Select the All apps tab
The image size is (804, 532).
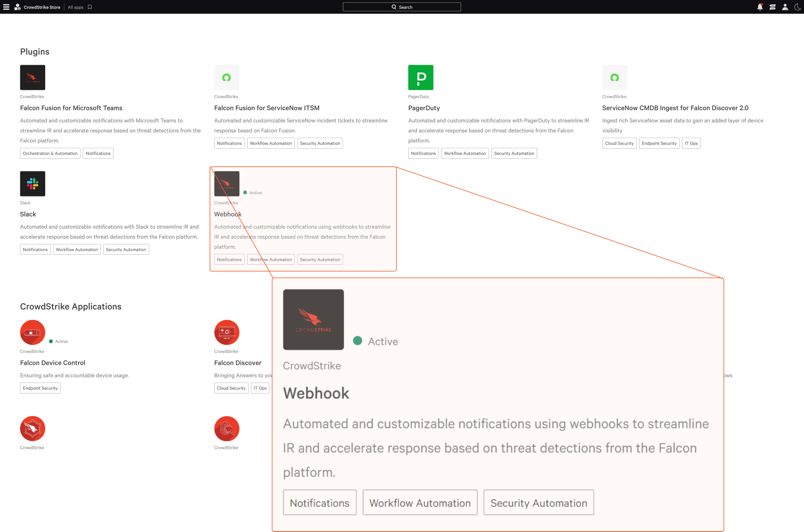pos(75,7)
